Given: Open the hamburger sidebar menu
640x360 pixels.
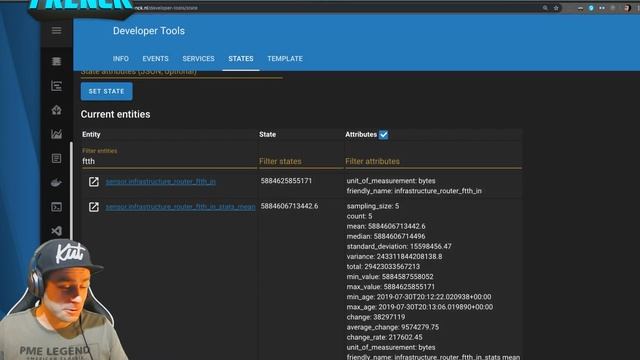Looking at the screenshot, I should 56,31.
